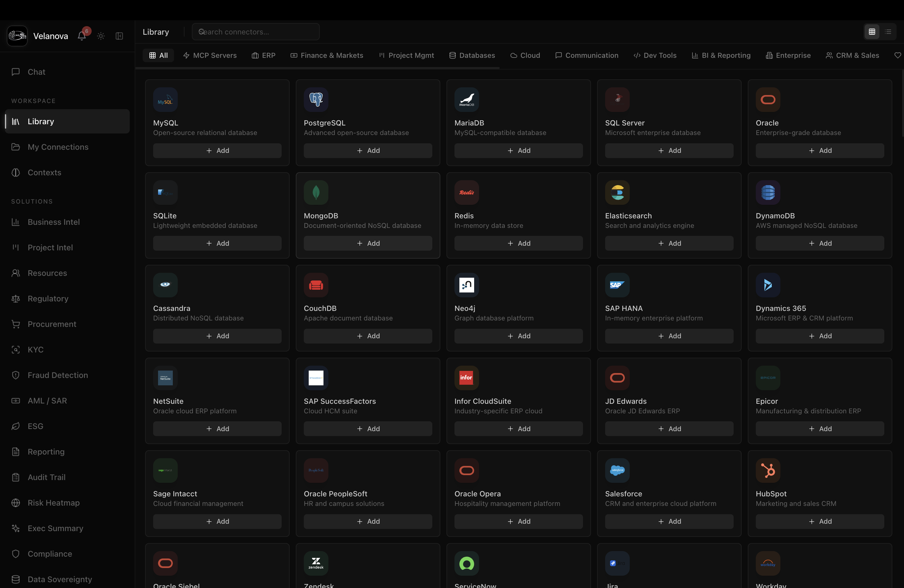Image resolution: width=904 pixels, height=588 pixels.
Task: Add the Salesforce connector
Action: (669, 521)
